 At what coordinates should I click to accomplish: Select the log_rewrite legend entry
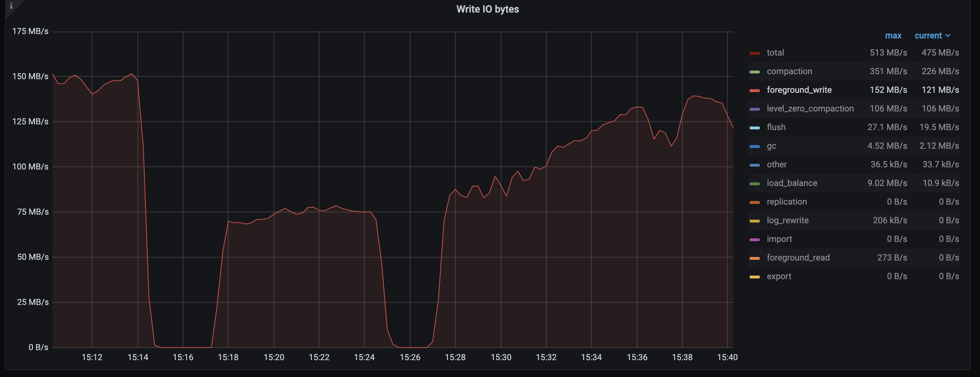click(788, 220)
